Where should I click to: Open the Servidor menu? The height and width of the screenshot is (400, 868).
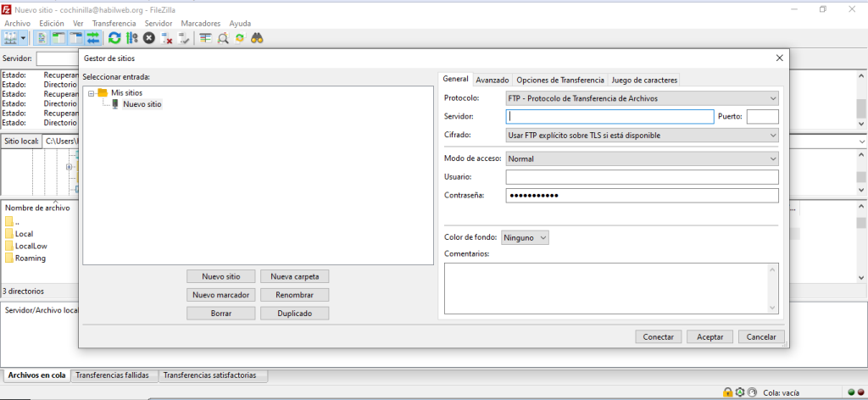pos(159,23)
